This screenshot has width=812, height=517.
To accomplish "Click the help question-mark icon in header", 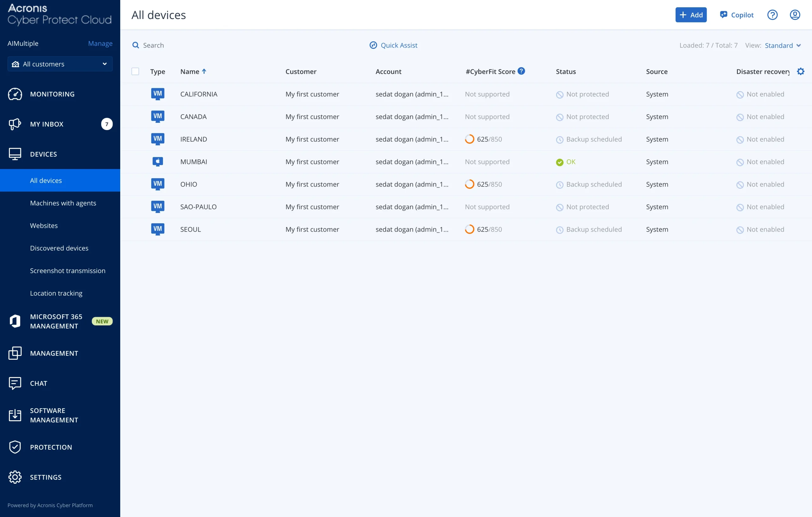I will point(772,15).
